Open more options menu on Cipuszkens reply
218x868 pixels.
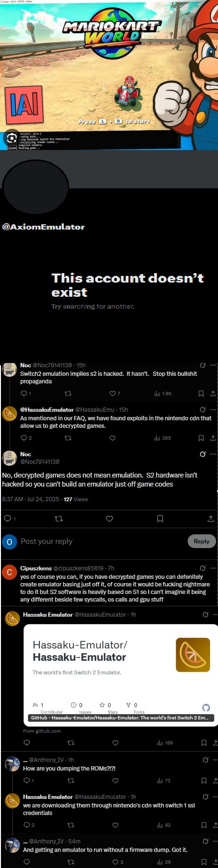click(x=213, y=568)
